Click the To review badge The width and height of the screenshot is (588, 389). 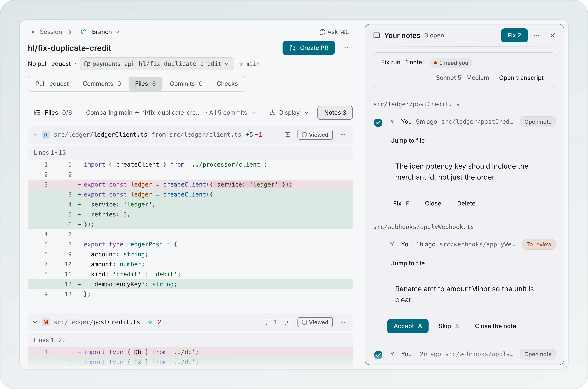coord(539,244)
